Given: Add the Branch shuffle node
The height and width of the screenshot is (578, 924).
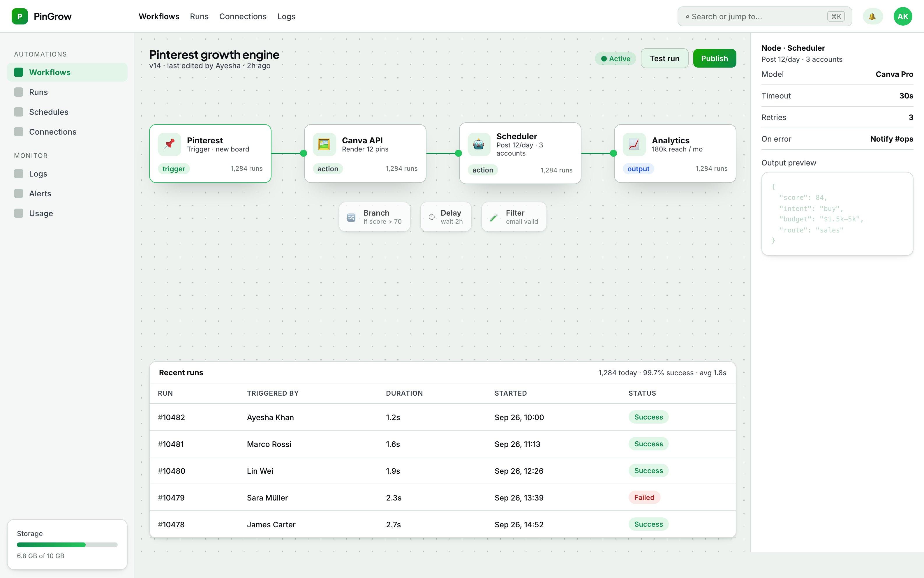Looking at the screenshot, I should [x=375, y=217].
